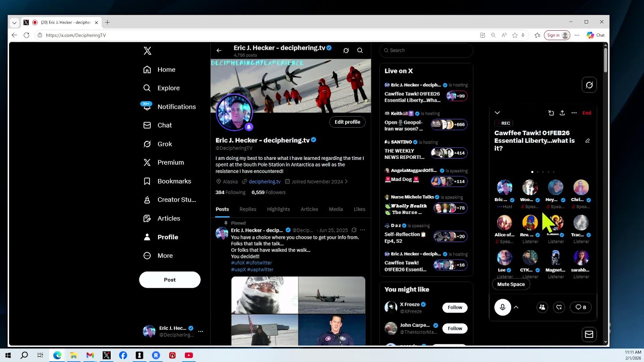Click the browser tab list dropdown arrow
Viewport: 644px width, 362px height.
click(14, 23)
